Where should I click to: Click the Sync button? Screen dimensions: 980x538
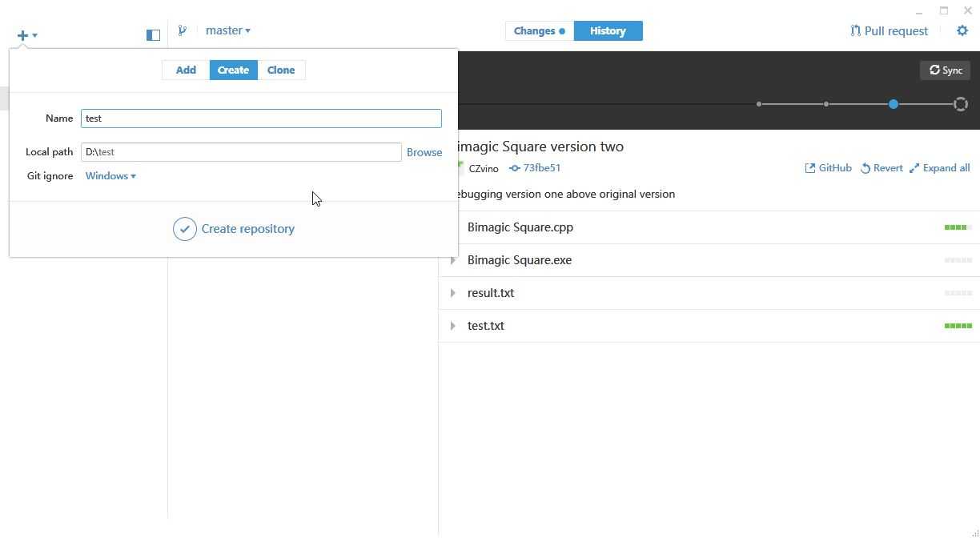tap(946, 70)
